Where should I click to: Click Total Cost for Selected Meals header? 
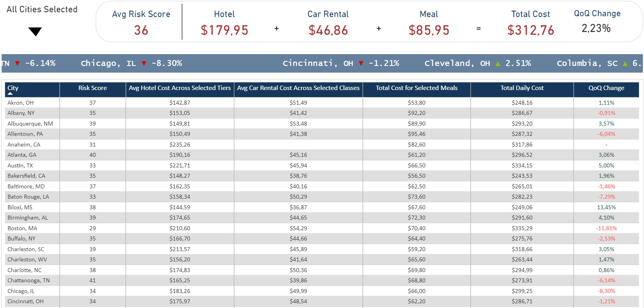(x=416, y=88)
